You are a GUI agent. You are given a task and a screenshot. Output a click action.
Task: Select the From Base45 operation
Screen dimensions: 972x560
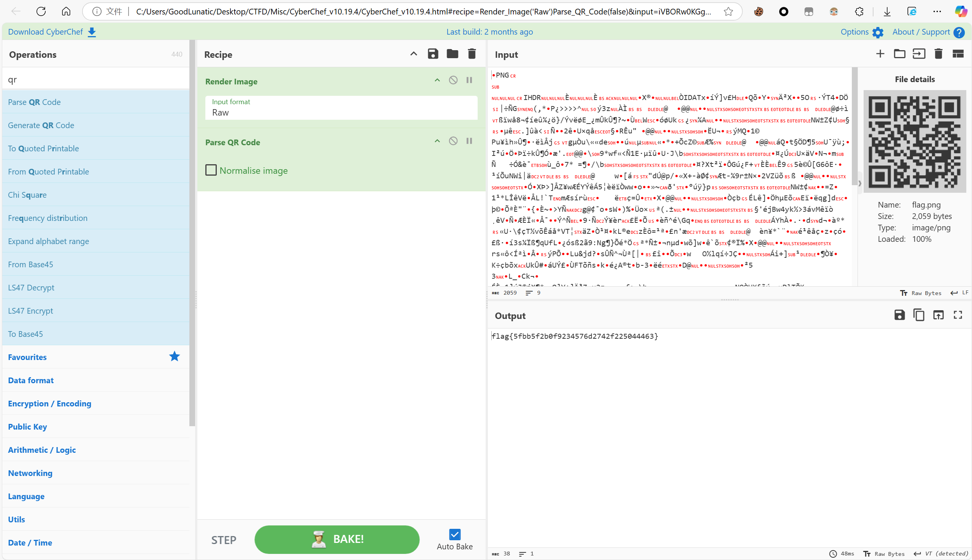point(96,264)
